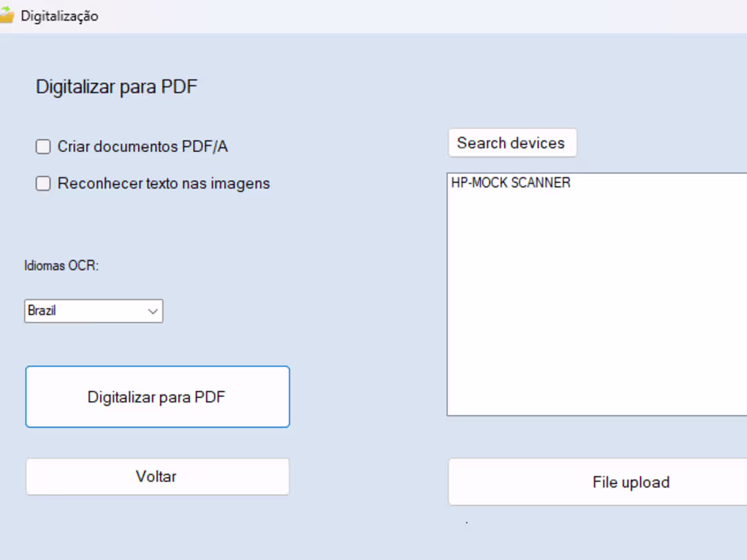This screenshot has width=747, height=560.
Task: Click the Digitalização app icon in title bar
Action: [x=10, y=15]
